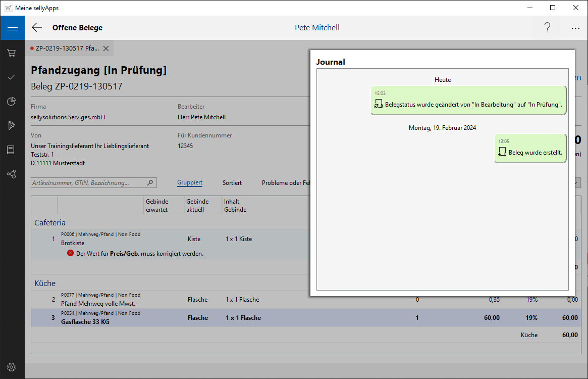Switch to the Sortiert view
Screen dimensions: 588x379
[x=232, y=183]
